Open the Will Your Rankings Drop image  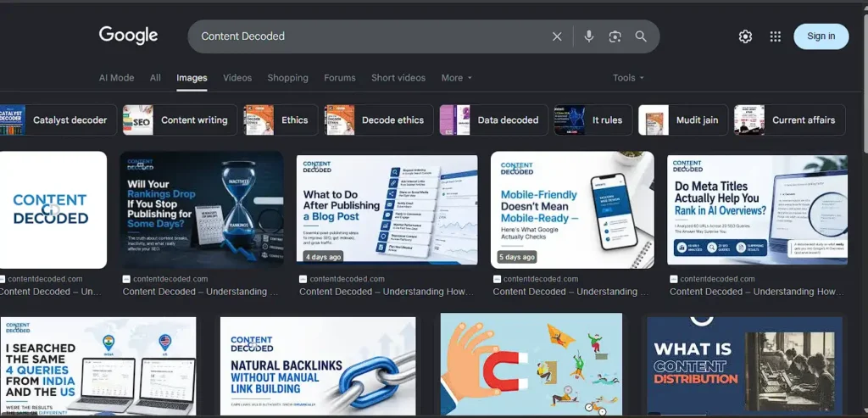point(202,209)
